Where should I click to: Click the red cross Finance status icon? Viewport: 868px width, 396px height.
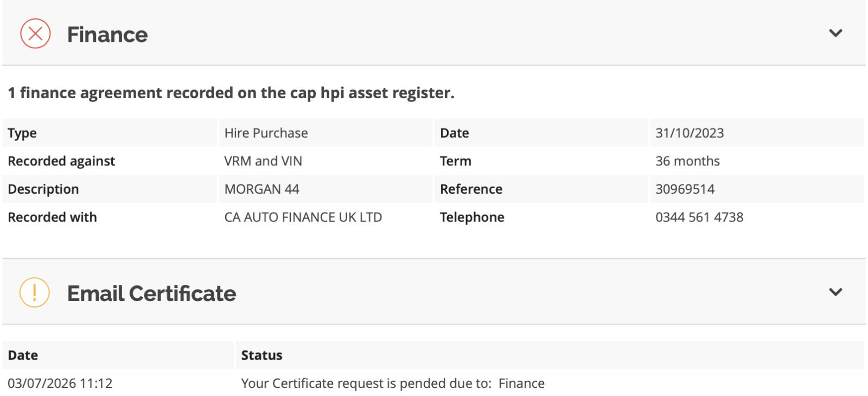[x=35, y=34]
